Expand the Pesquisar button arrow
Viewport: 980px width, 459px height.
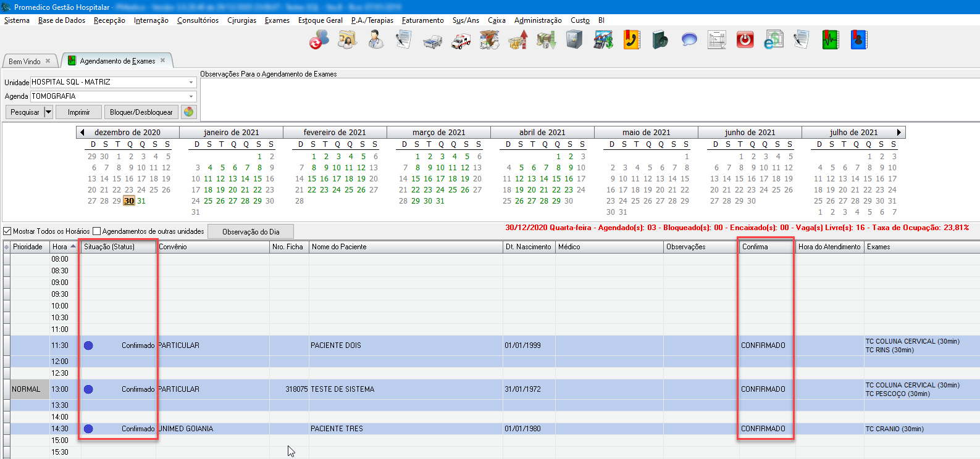click(48, 112)
